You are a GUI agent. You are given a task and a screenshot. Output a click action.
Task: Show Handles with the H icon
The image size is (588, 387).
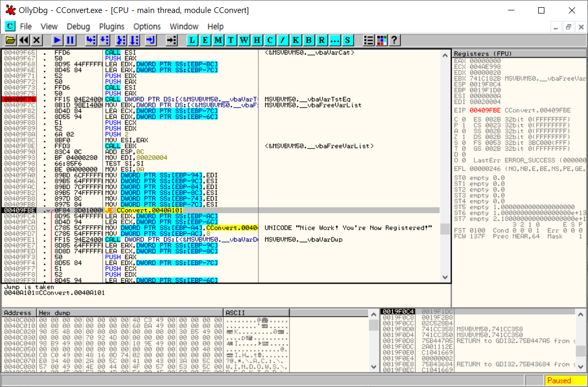coord(257,40)
